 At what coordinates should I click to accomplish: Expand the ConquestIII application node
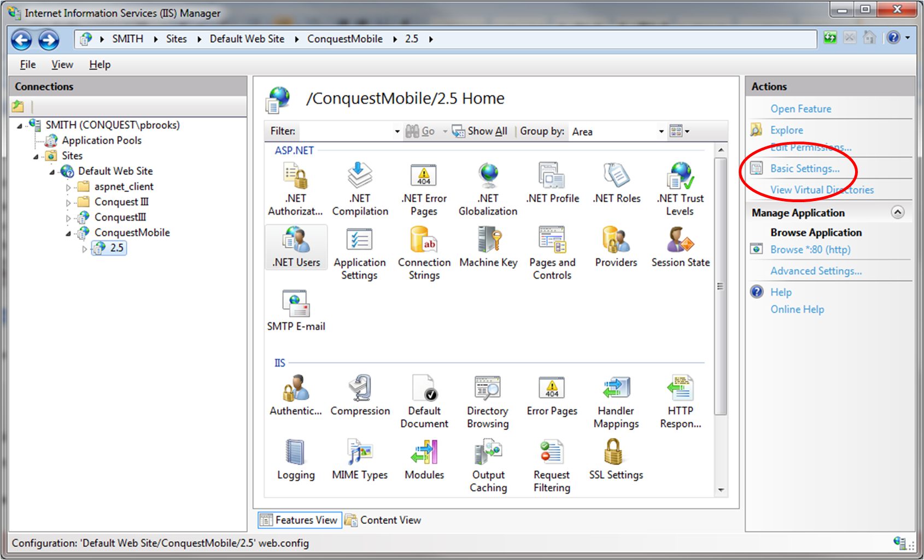68,218
